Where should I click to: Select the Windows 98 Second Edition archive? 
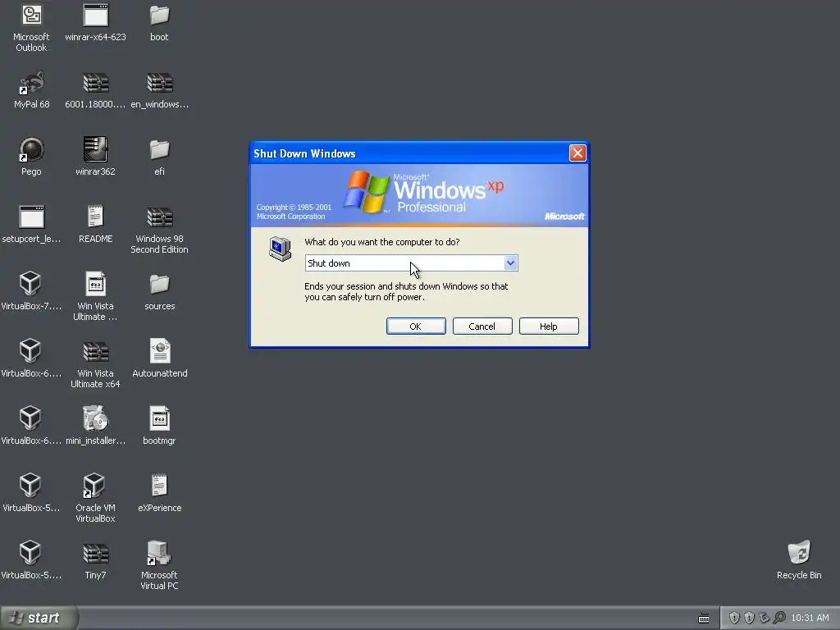(159, 217)
